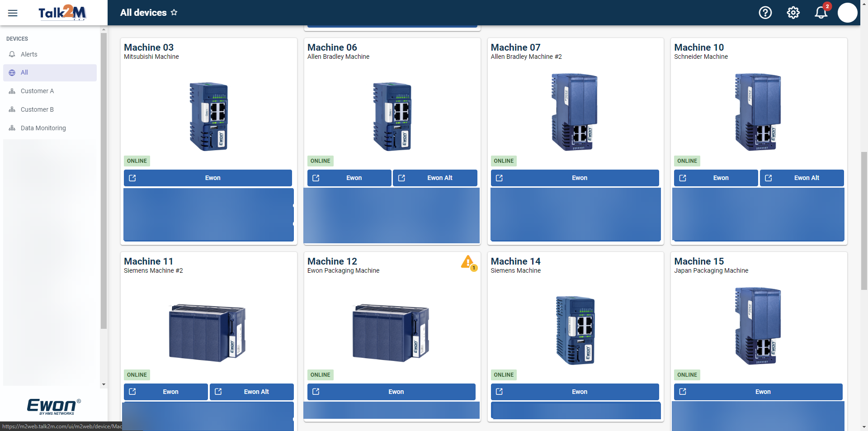The height and width of the screenshot is (431, 868).
Task: Open Customer B group
Action: click(x=50, y=109)
